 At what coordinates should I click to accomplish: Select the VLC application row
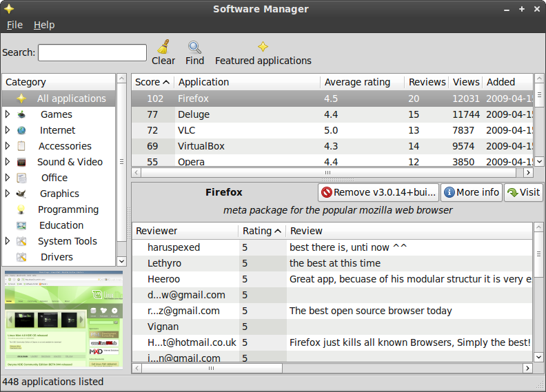point(332,130)
